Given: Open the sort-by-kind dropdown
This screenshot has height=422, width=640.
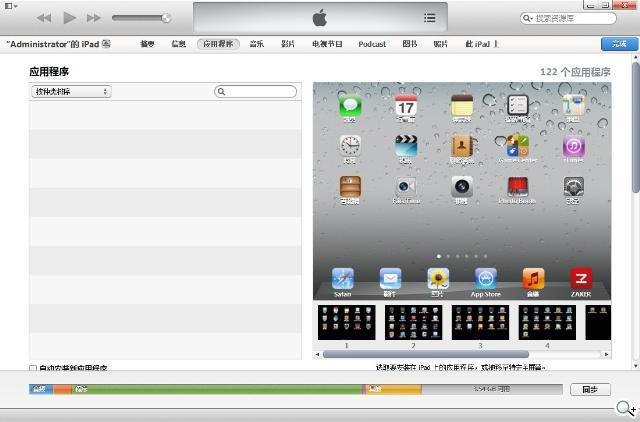Looking at the screenshot, I should point(71,91).
